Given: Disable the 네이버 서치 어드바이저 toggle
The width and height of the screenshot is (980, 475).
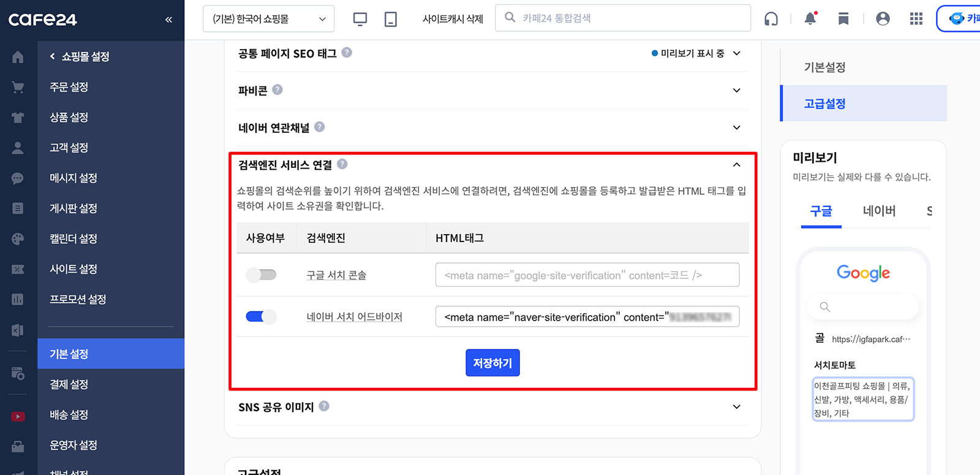Looking at the screenshot, I should [261, 317].
